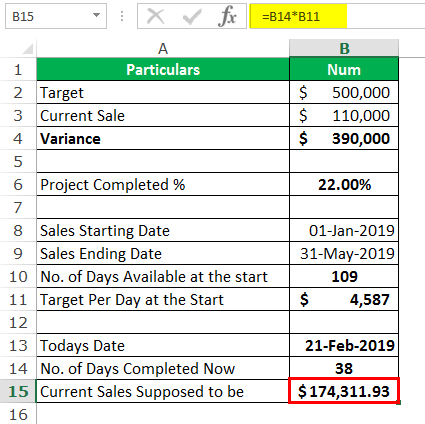This screenshot has height=424, width=425.
Task: Click the formula bar options dots
Action: coord(122,16)
